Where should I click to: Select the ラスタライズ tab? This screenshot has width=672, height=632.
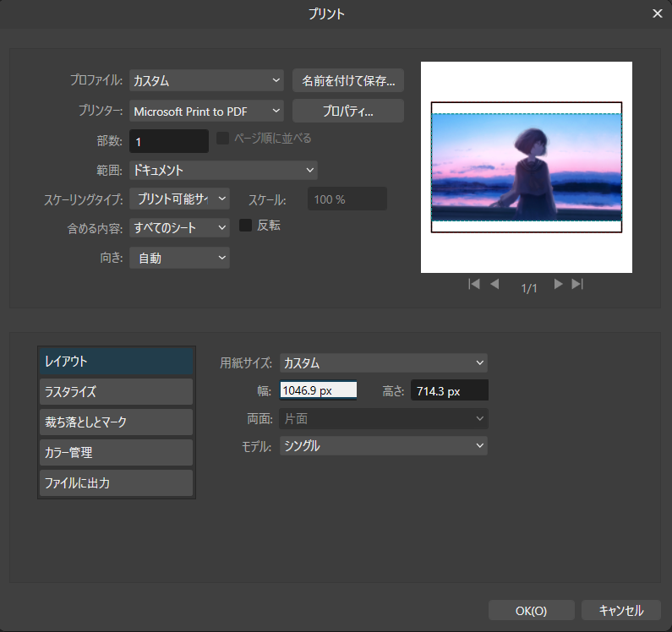pyautogui.click(x=116, y=392)
